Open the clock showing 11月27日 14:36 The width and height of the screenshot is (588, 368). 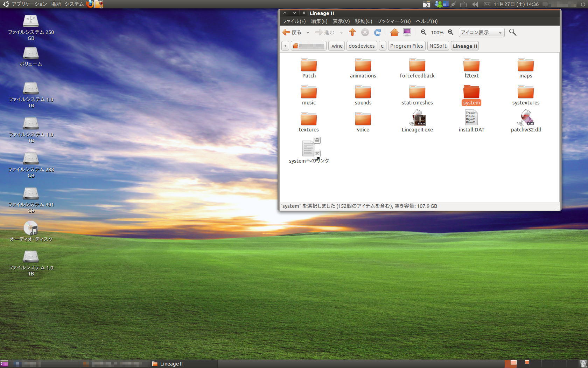(516, 4)
